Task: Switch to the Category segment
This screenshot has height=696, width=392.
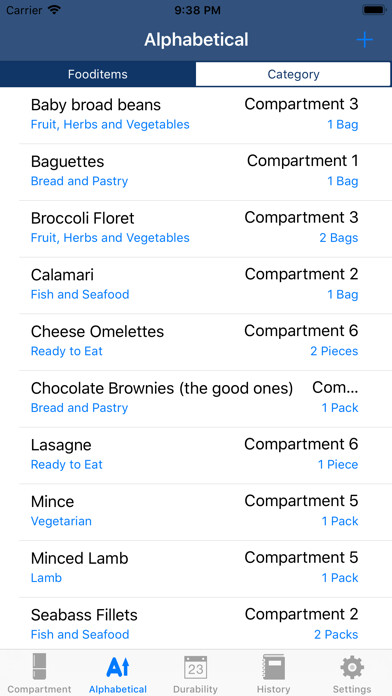Action: tap(293, 74)
